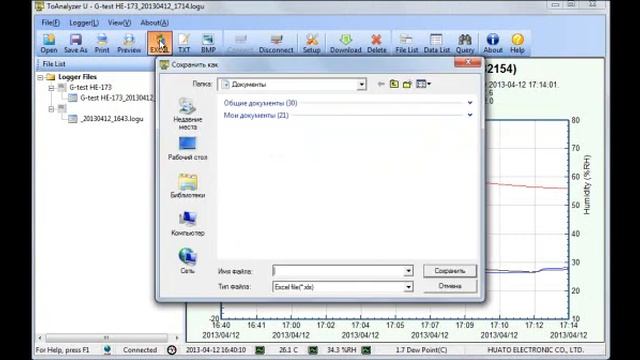The width and height of the screenshot is (640, 360).
Task: Open the Имя файла dropdown arrow
Action: [x=408, y=271]
